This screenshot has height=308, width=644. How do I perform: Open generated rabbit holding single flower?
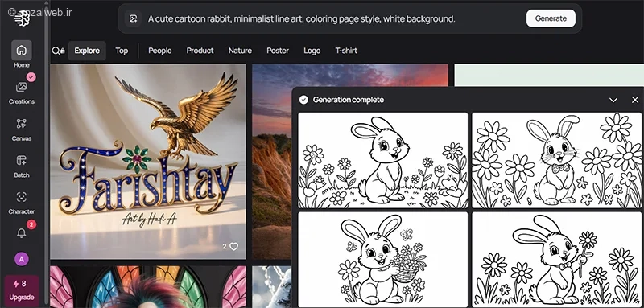point(557,259)
